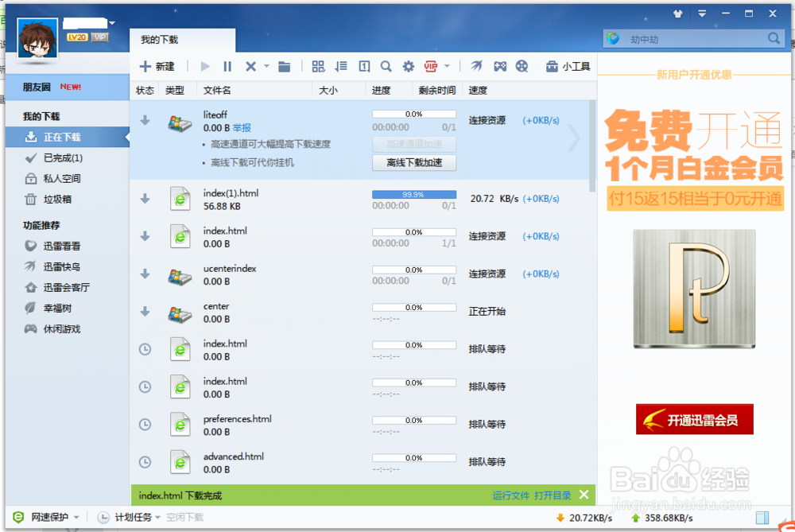Click the search input field 劫中劫
The width and height of the screenshot is (795, 532).
695,39
